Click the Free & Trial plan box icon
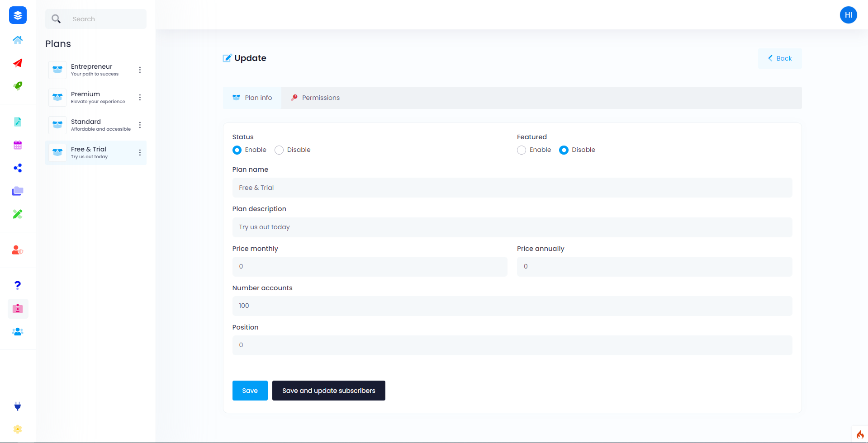 click(x=57, y=153)
